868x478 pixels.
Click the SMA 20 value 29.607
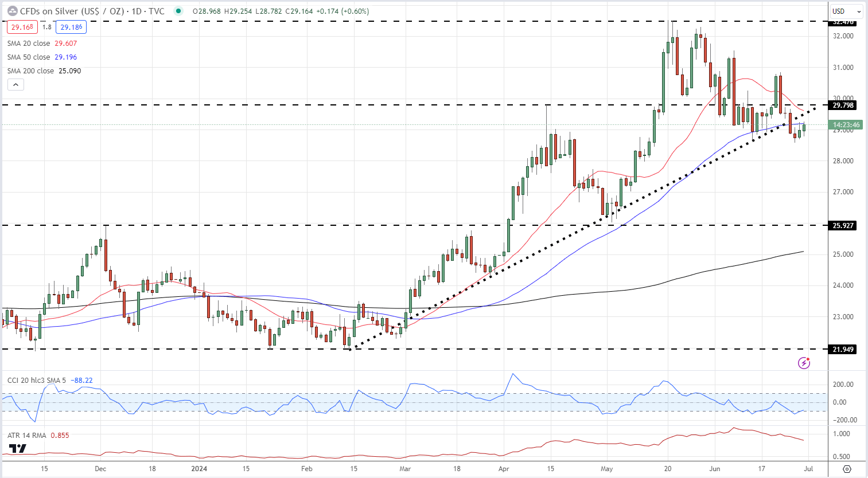65,43
